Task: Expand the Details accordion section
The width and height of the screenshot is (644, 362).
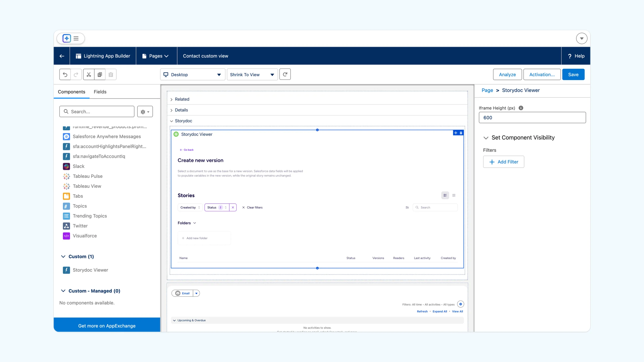Action: point(172,110)
